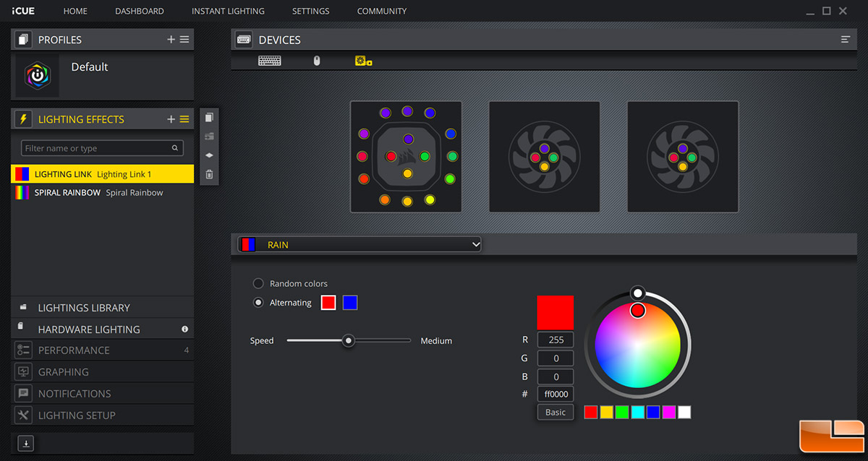Viewport: 868px width, 461px height.
Task: Click the G value input field
Action: (556, 358)
